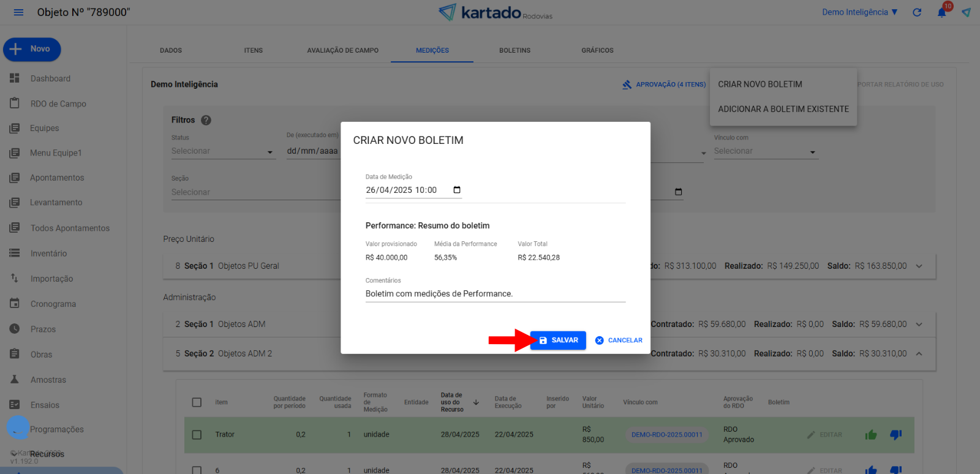Click the Comentários text field
Image resolution: width=980 pixels, height=474 pixels.
(495, 294)
